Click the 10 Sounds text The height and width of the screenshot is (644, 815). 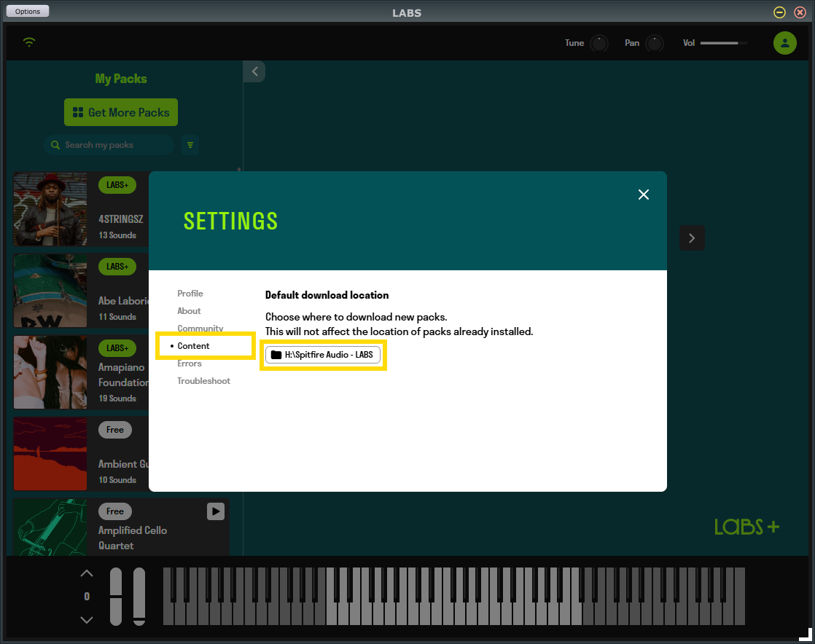(x=117, y=480)
